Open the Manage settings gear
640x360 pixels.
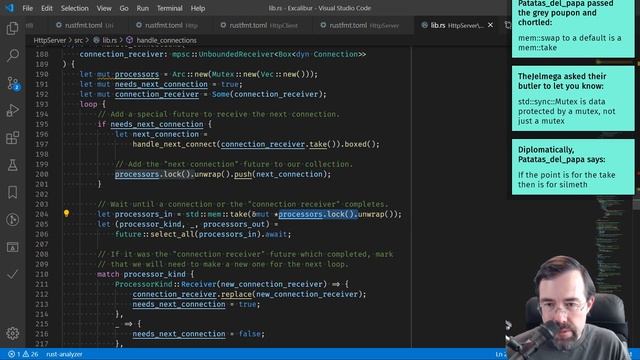[x=12, y=333]
